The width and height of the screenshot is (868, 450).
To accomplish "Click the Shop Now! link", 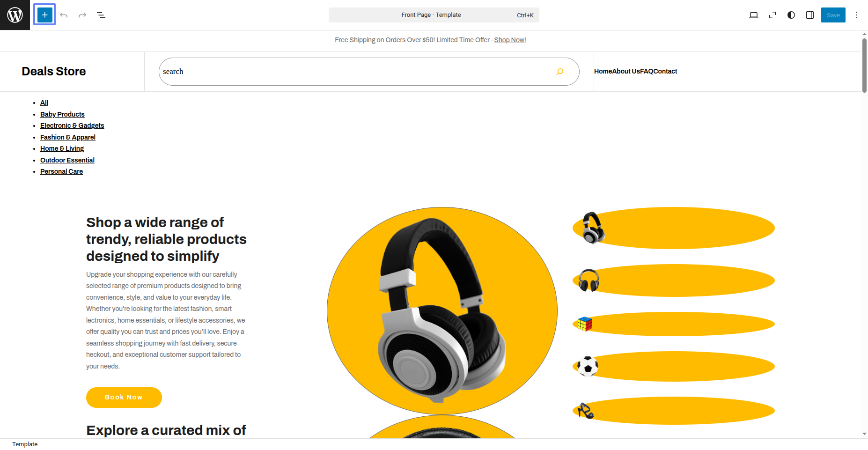I will 510,40.
